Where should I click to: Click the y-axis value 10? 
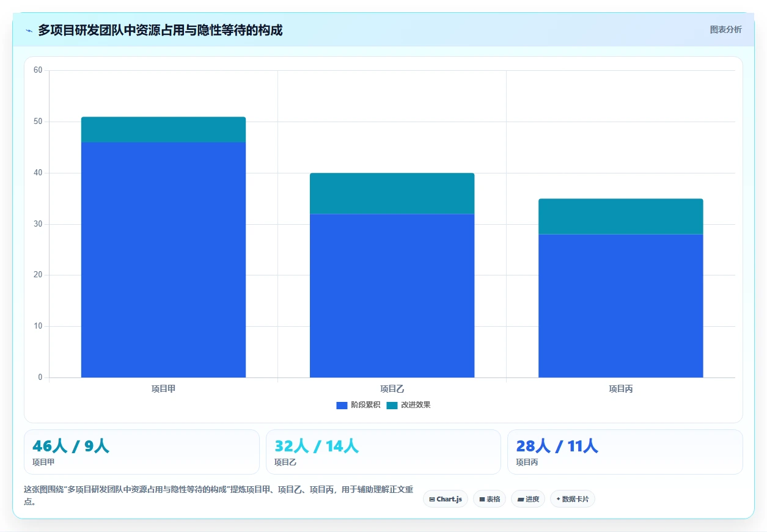(38, 326)
